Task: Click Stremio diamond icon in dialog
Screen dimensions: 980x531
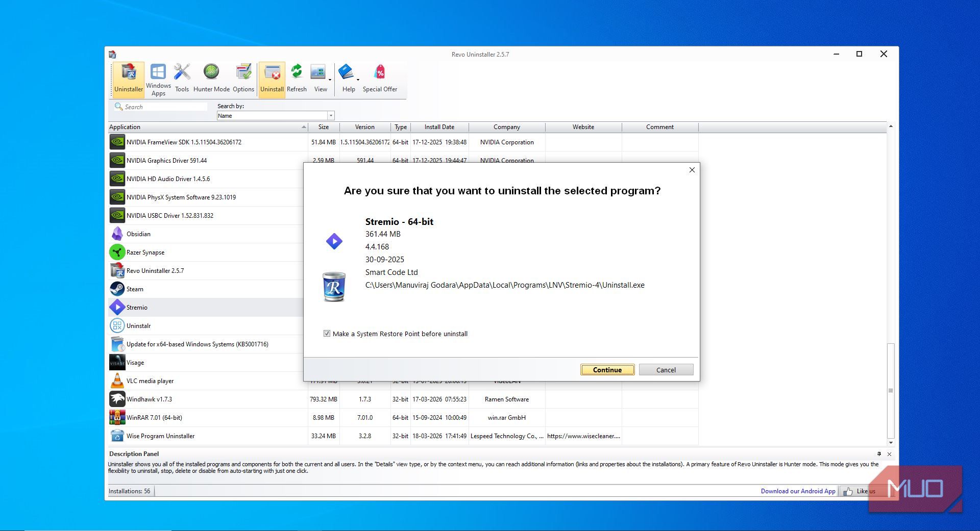Action: pos(334,241)
